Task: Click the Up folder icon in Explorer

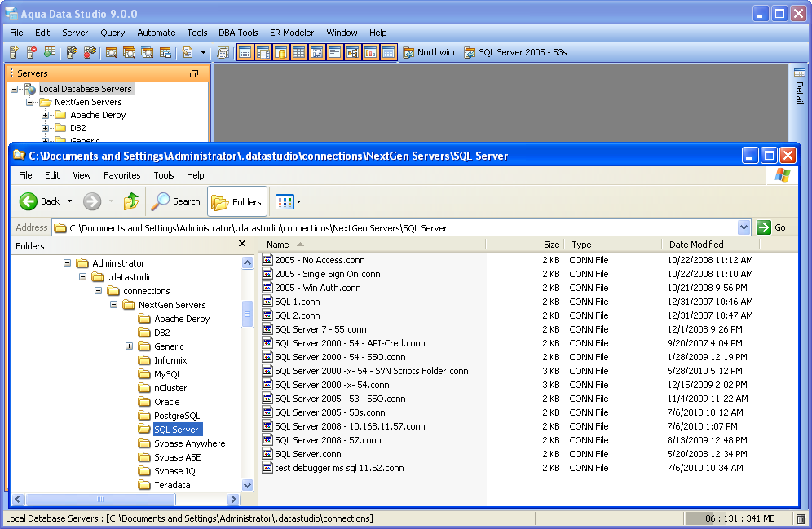Action: 131,201
